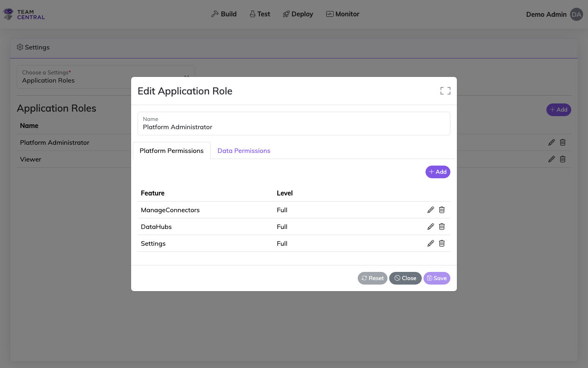Edit the ManageConnectors permission with pencil icon
Viewport: 588px width, 368px height.
[x=431, y=210]
